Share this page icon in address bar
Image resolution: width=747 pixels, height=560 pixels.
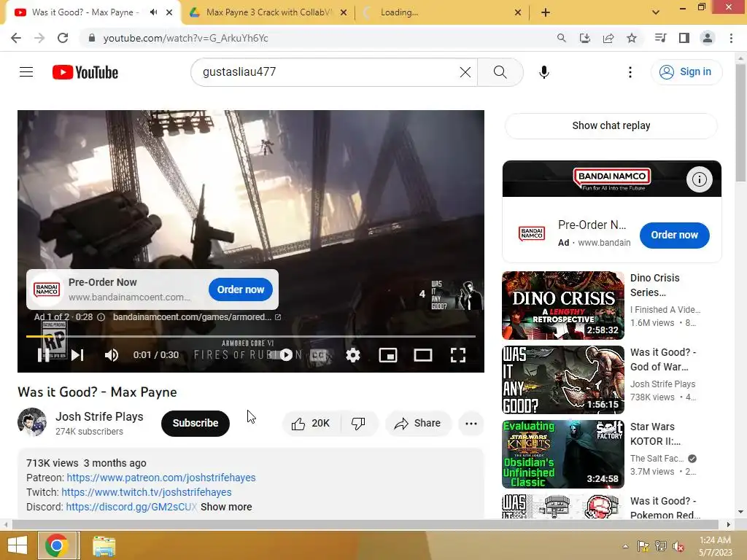(x=608, y=38)
